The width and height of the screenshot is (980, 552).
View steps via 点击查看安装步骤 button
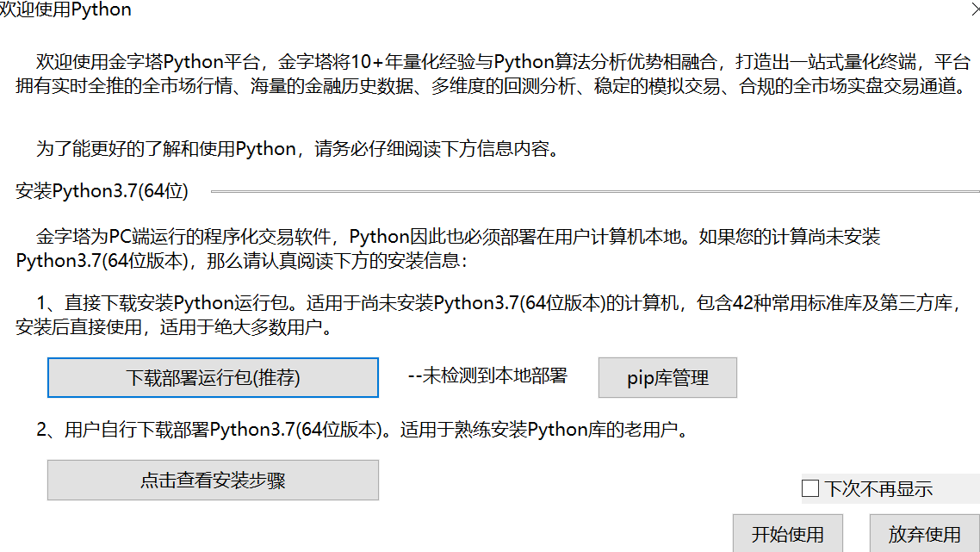[213, 481]
